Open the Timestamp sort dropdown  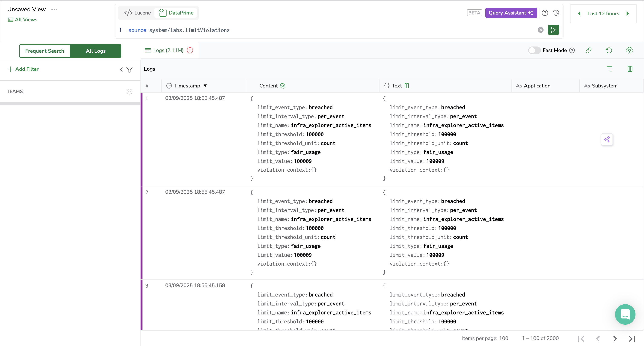coord(205,86)
